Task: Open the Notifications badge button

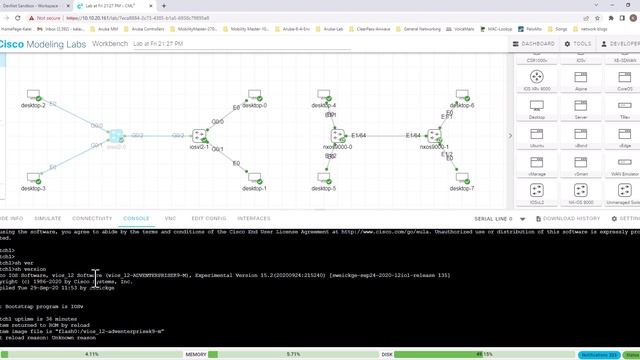Action: 599,355
